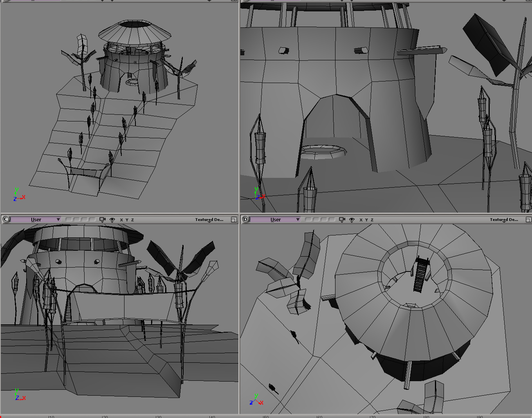Maximize viewport C with resize icon
The height and width of the screenshot is (418, 532).
coord(234,220)
